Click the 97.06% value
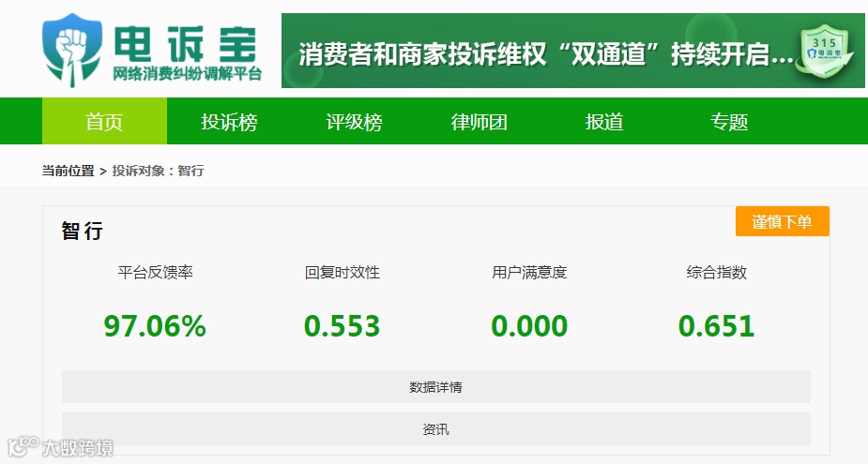868x464 pixels. tap(155, 326)
